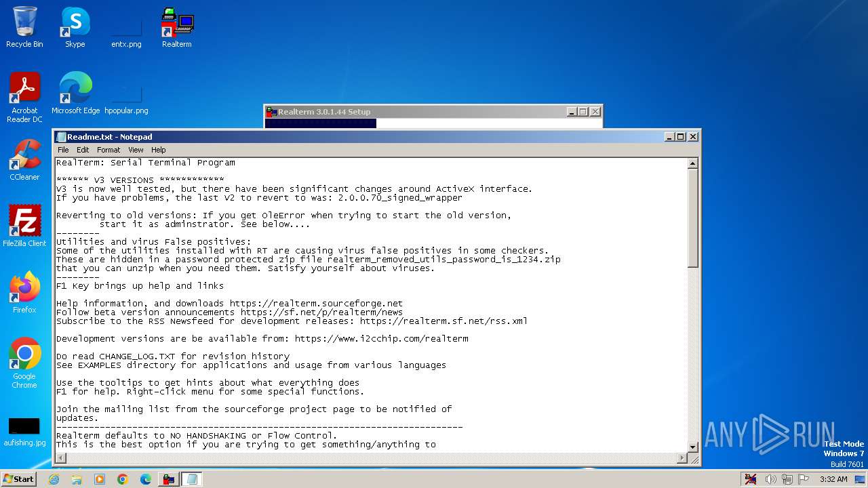Click the CHANGE_LOG.TXT text
This screenshot has height=488, width=868.
tap(137, 357)
